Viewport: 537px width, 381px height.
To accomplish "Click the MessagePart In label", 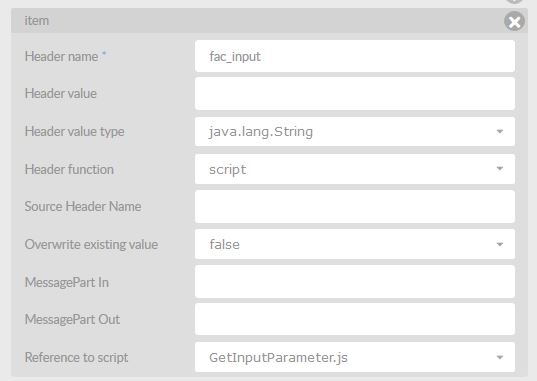I will pos(67,282).
